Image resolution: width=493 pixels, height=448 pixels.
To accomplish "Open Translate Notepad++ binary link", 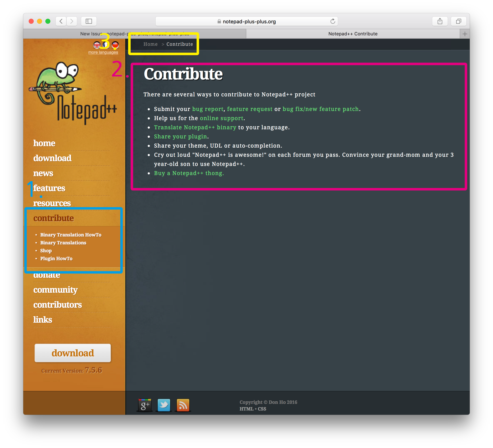I will [x=195, y=127].
